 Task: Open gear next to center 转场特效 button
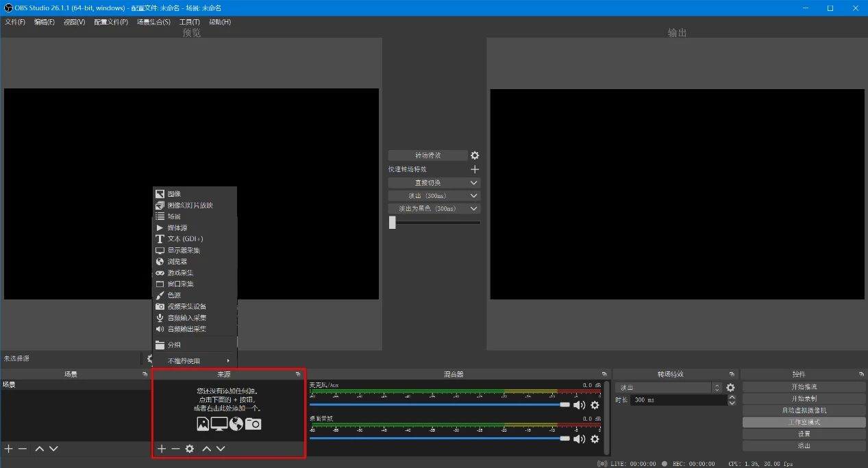click(x=475, y=156)
